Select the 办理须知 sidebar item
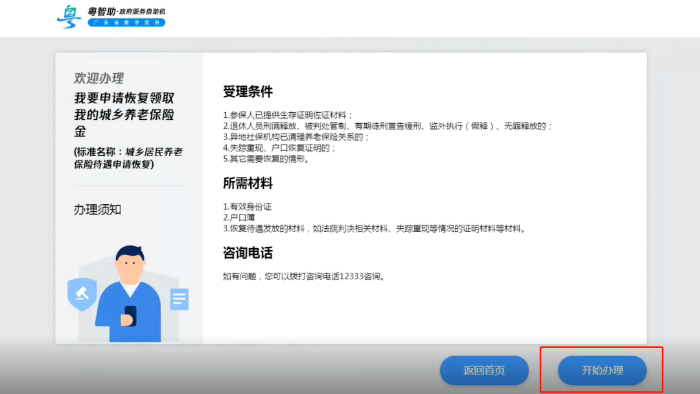Screen dimensions: 700x394 click(97, 210)
